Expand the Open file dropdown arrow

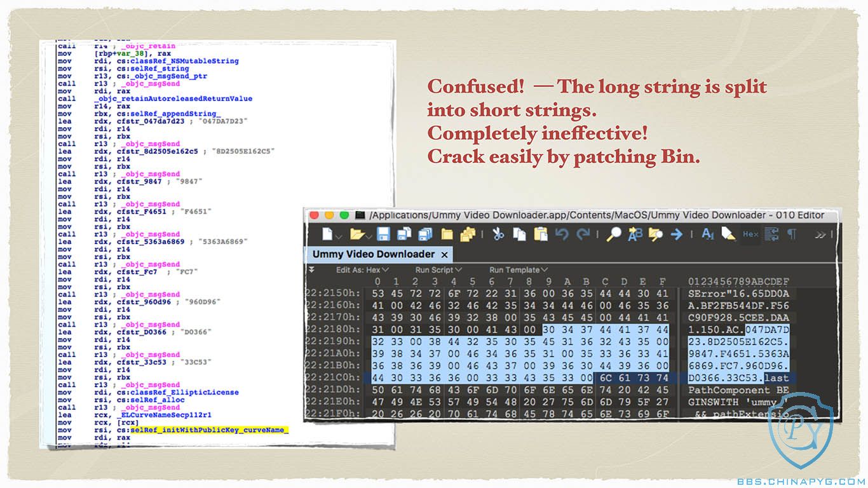[x=369, y=236]
